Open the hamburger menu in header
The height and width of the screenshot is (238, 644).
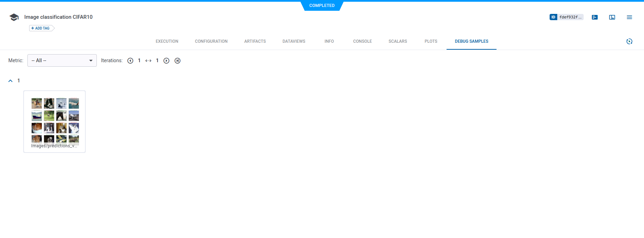(x=629, y=17)
